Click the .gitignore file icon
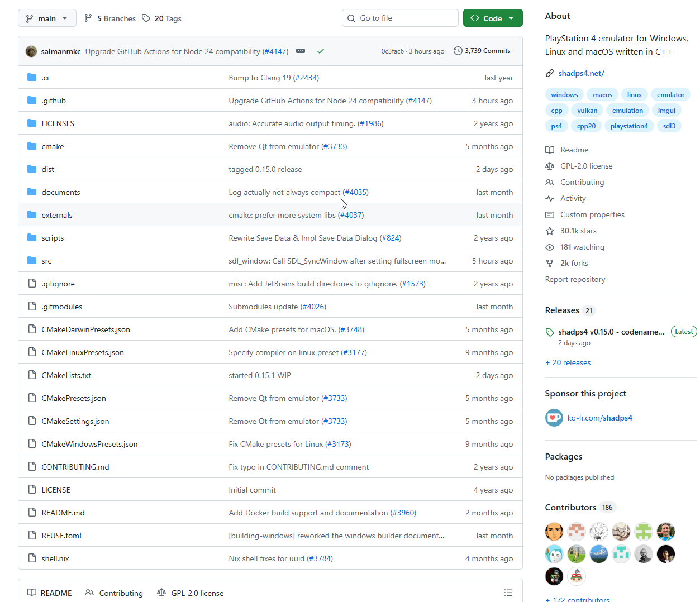The image size is (700, 602). click(32, 283)
